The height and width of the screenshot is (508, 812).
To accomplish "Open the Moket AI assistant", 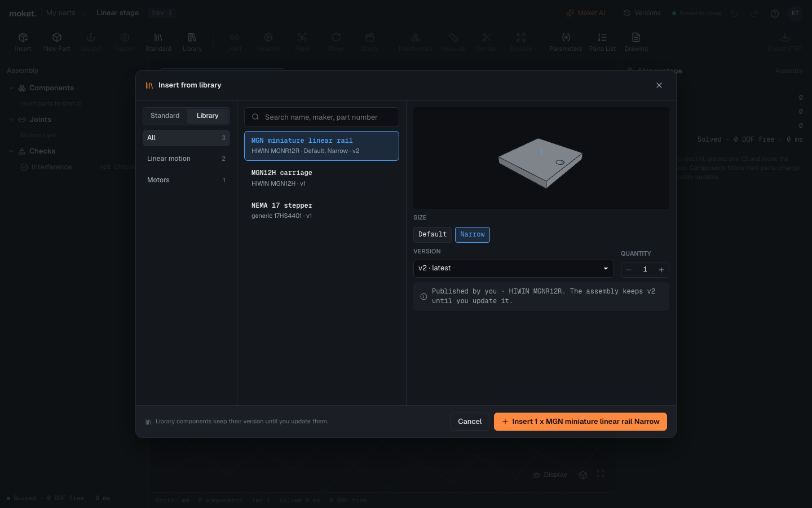I will [585, 13].
